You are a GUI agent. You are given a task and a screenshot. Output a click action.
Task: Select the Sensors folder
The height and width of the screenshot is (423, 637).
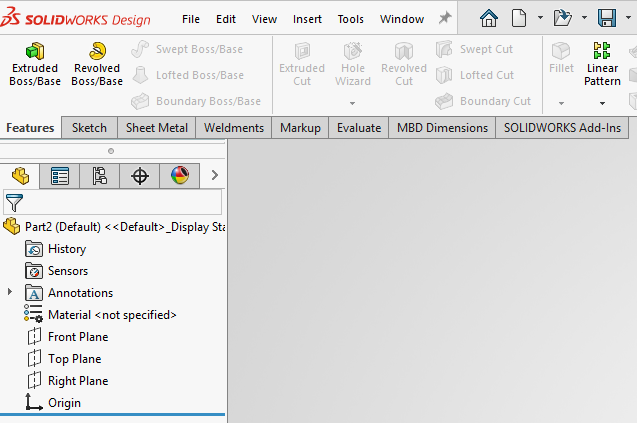click(56, 271)
